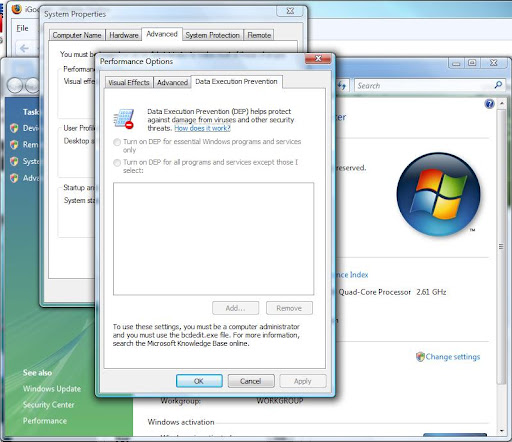The image size is (512, 442).
Task: Click scroll up arrow in System window
Action: pyautogui.click(x=501, y=104)
